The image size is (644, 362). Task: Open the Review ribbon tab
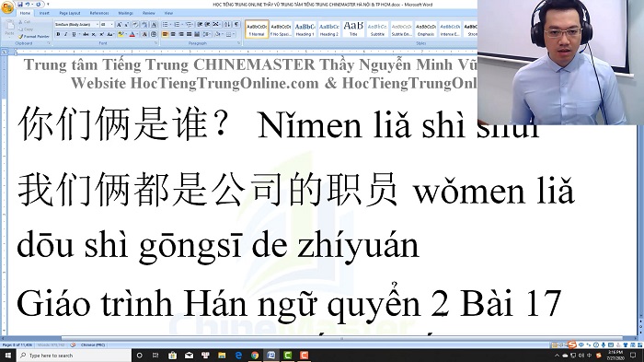tap(148, 13)
